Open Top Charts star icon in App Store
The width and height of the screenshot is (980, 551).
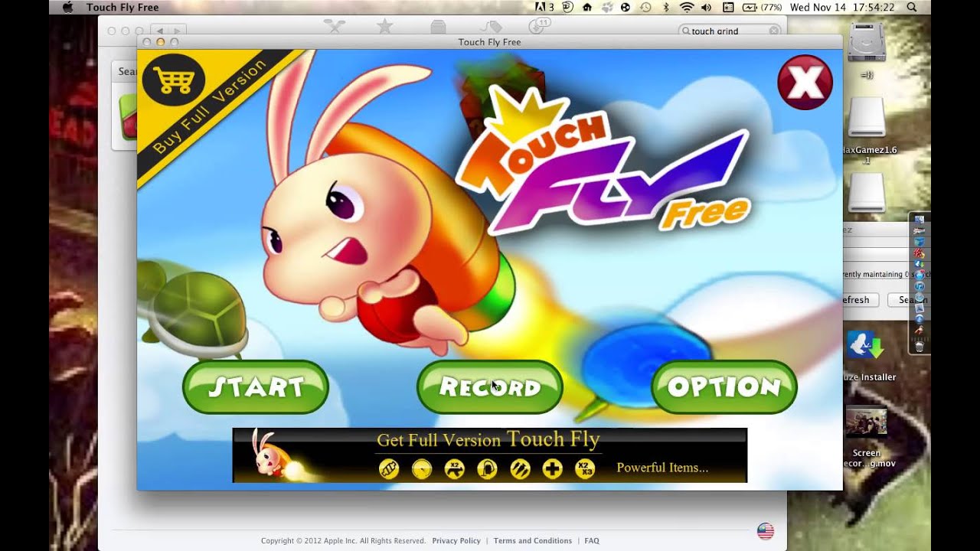[x=384, y=27]
